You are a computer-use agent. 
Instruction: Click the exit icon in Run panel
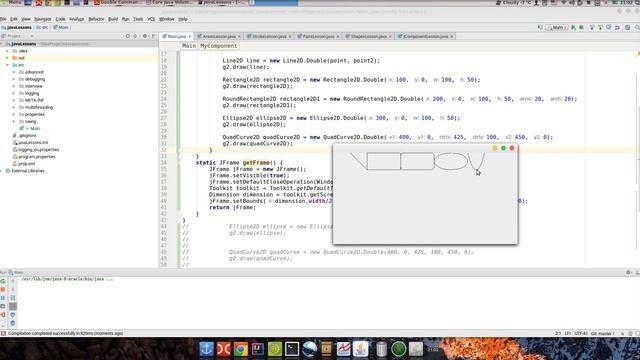click(x=3, y=315)
